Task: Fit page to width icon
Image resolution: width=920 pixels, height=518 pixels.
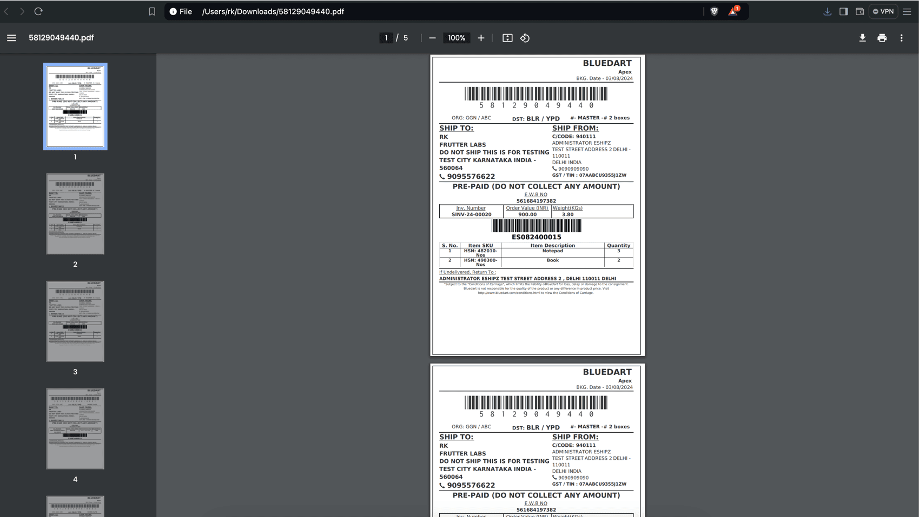Action: coord(508,38)
